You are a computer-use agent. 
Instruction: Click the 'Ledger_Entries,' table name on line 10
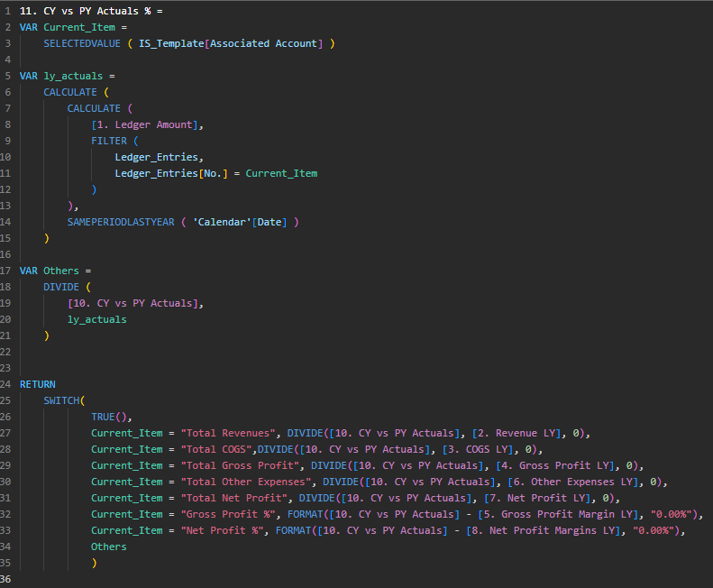[x=159, y=157]
